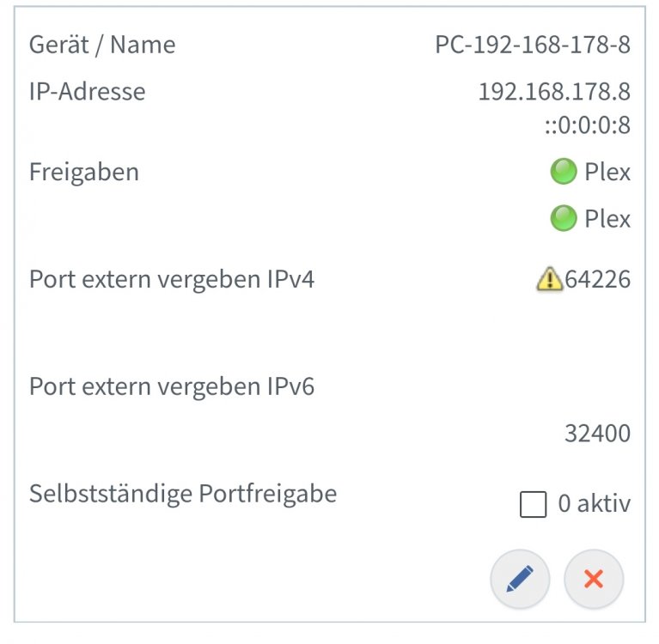Click the blue pencil edit button

520,579
